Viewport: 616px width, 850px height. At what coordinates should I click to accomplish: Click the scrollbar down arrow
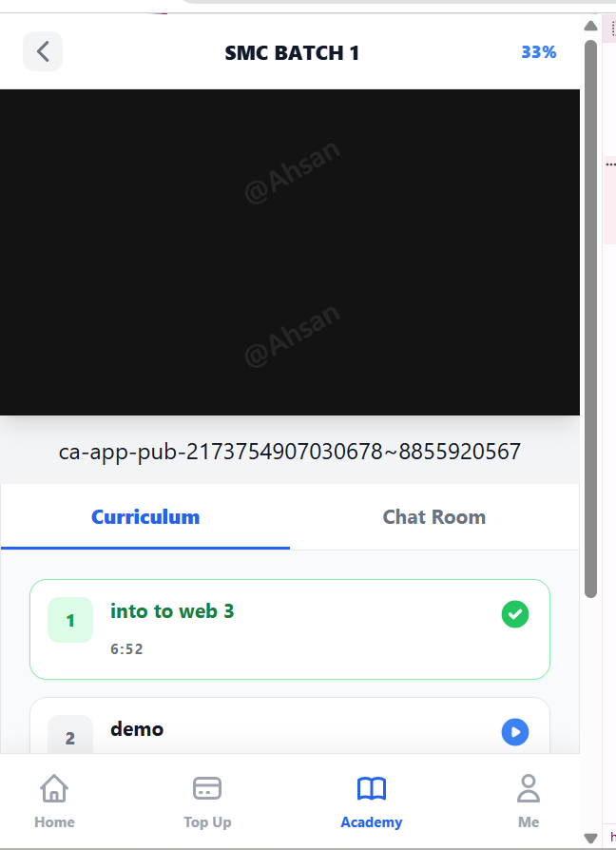590,838
